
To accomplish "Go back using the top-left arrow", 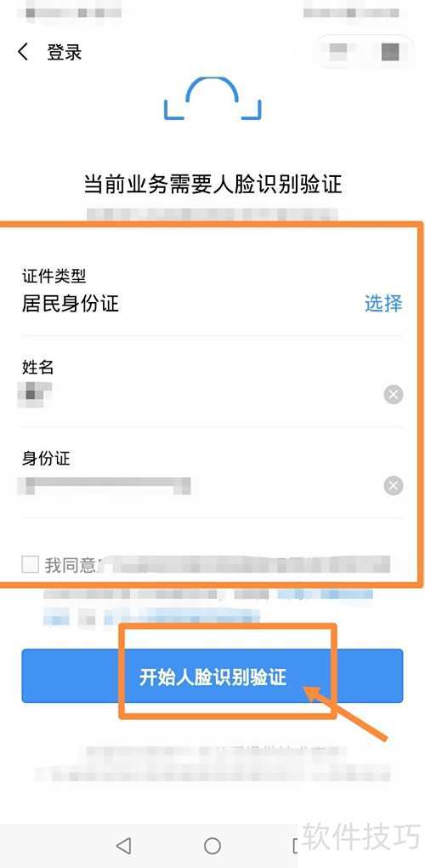I will (x=23, y=52).
